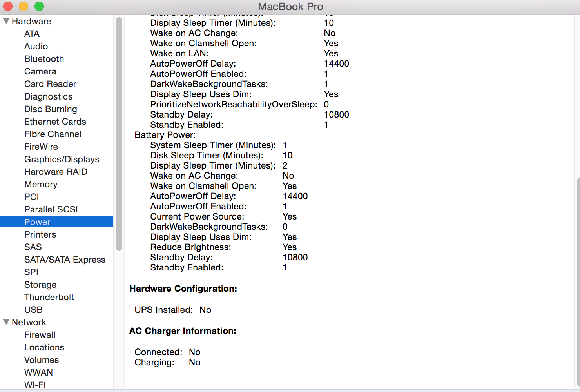The image size is (580, 392).
Task: Close the MacBook Pro window
Action: [x=8, y=6]
